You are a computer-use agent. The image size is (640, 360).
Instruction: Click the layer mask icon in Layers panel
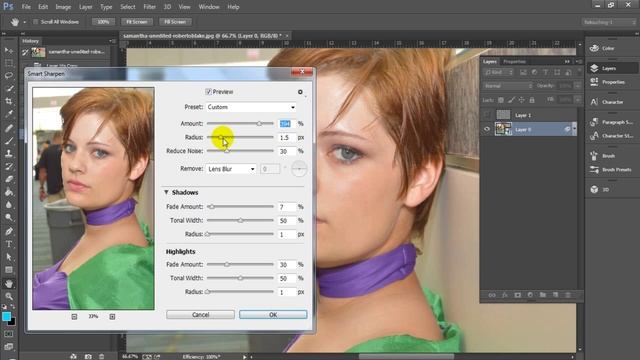tap(518, 295)
